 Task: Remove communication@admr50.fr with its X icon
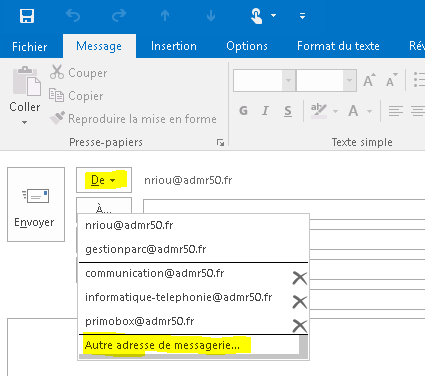click(x=300, y=278)
